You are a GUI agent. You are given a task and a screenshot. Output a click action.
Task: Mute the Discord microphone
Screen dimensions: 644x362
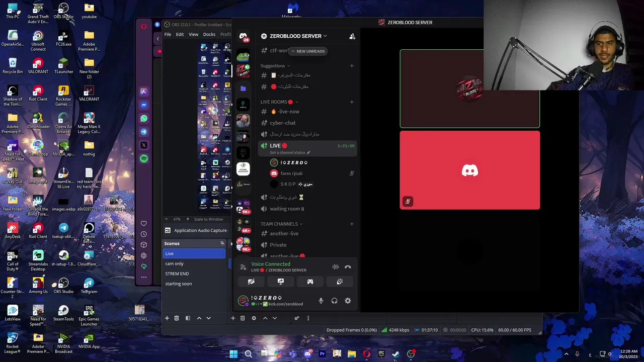(321, 301)
